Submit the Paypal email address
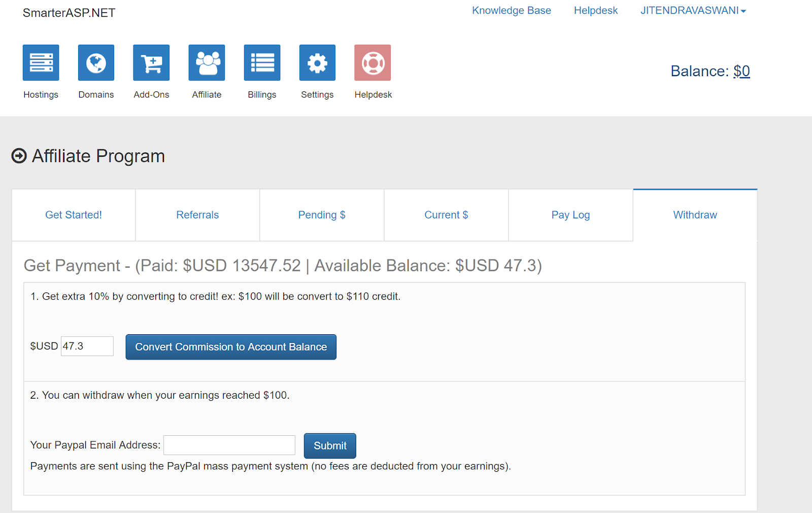Screen dimensions: 812x513 pos(330,445)
